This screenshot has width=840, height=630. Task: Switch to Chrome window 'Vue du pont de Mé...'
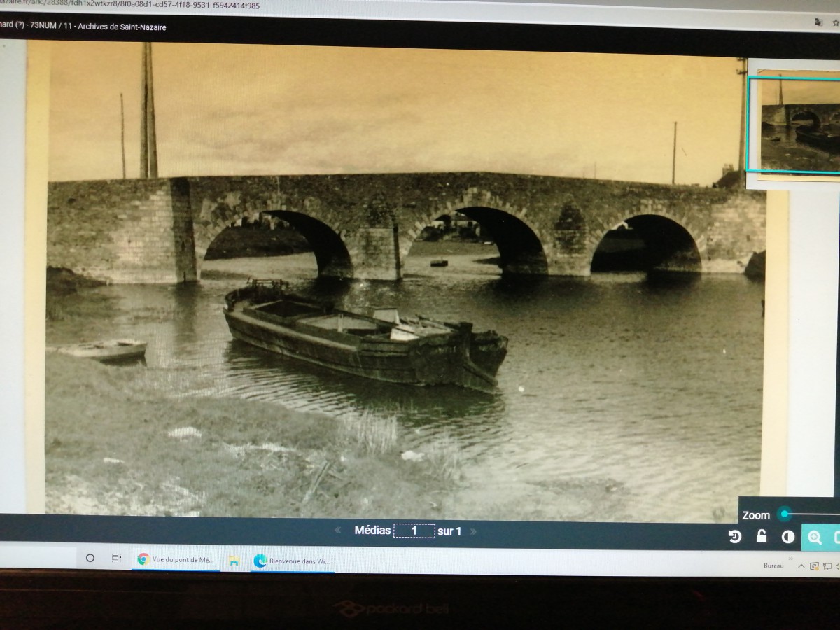[176, 560]
